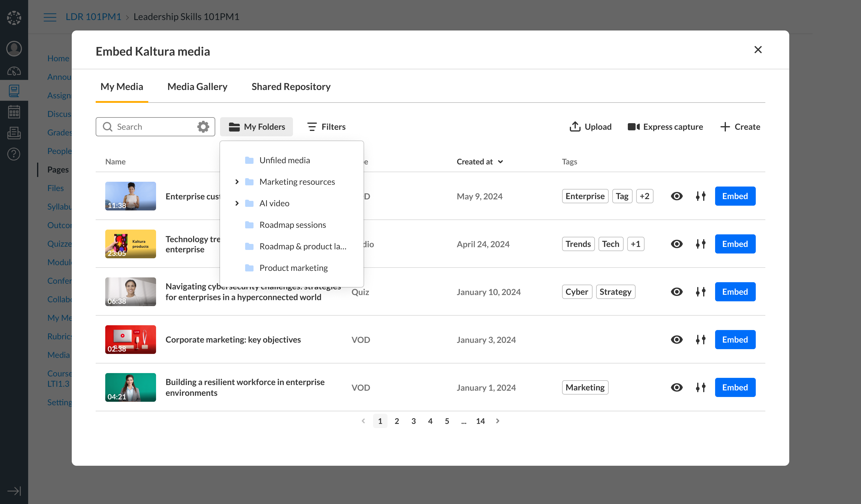Viewport: 861px width, 504px height.
Task: Start Express capture recording
Action: pyautogui.click(x=665, y=127)
